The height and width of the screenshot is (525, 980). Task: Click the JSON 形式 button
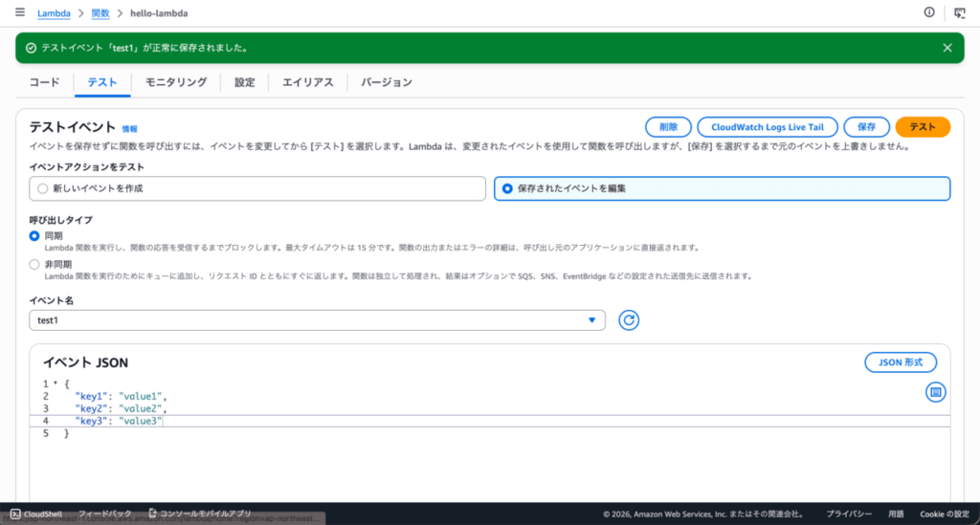(901, 362)
